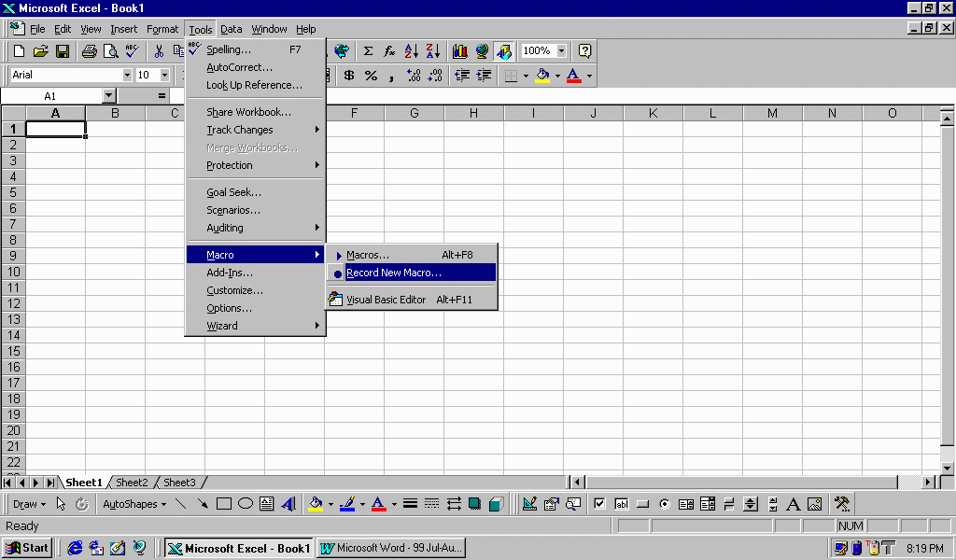Screen dimensions: 956x560
Task: Select the Arrow drawing tool
Action: coord(202,504)
